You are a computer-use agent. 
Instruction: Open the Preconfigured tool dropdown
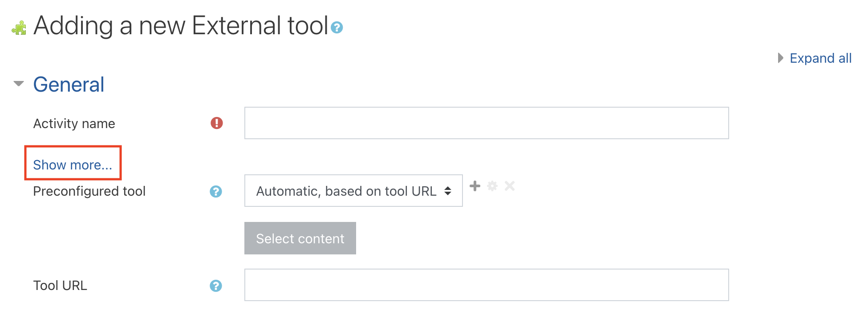(353, 191)
